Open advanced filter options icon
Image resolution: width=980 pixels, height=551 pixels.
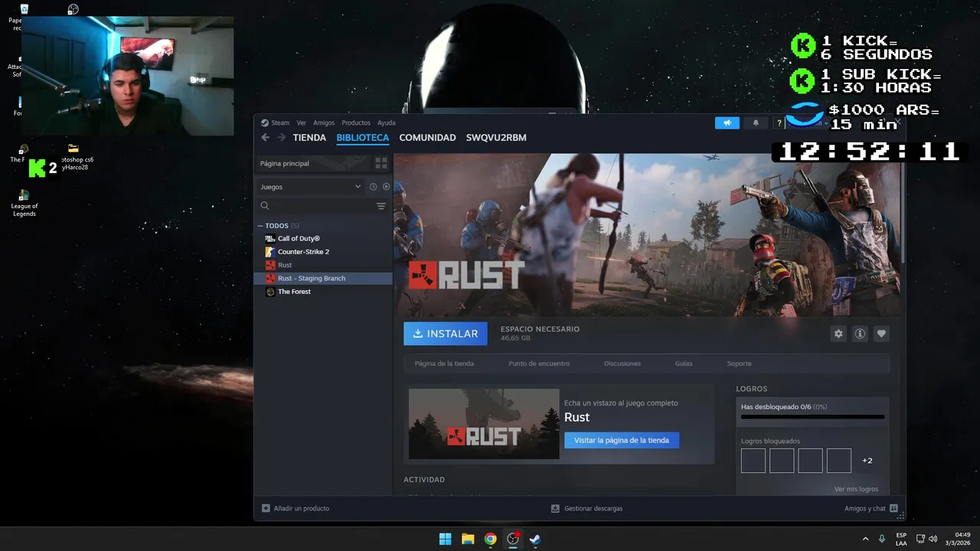pyautogui.click(x=381, y=206)
